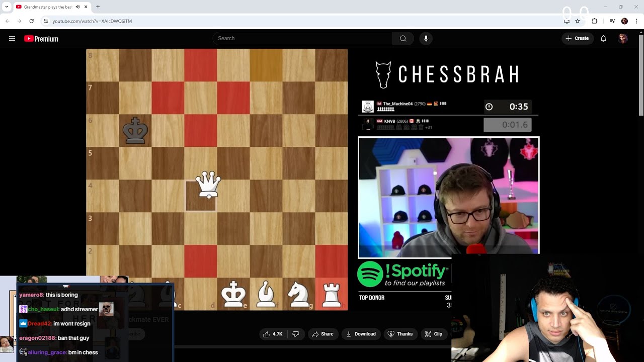Create a Clip of the video
This screenshot has width=644, height=362.
coord(433,334)
